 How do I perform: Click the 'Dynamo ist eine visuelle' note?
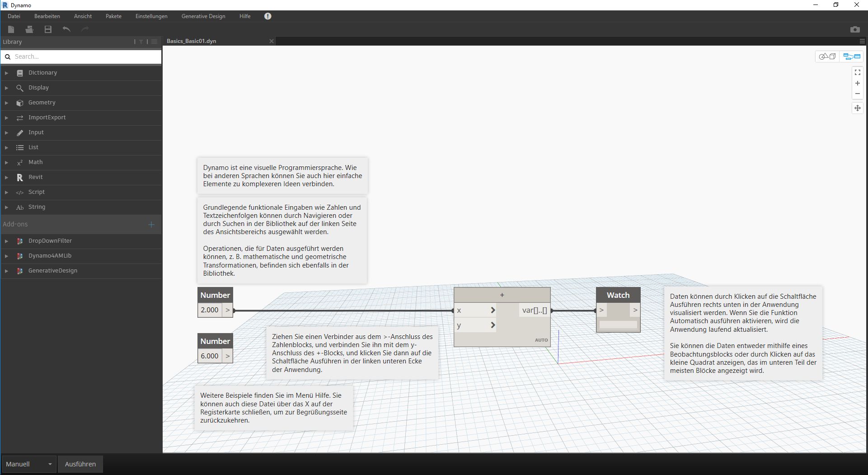click(x=282, y=176)
